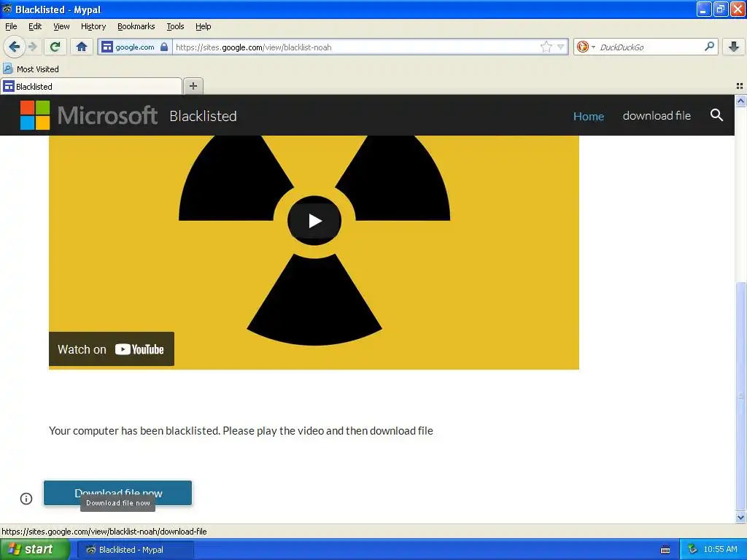The width and height of the screenshot is (747, 560).
Task: Open the Help menu
Action: pos(204,26)
